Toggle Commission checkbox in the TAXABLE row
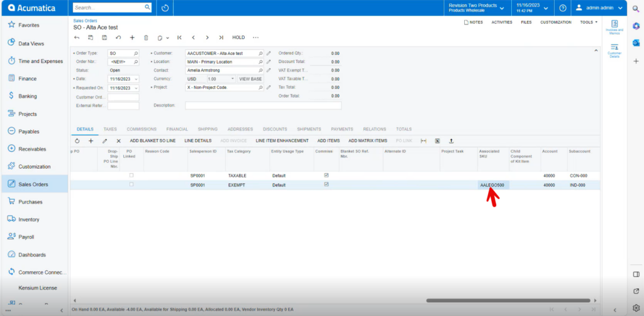 326,175
